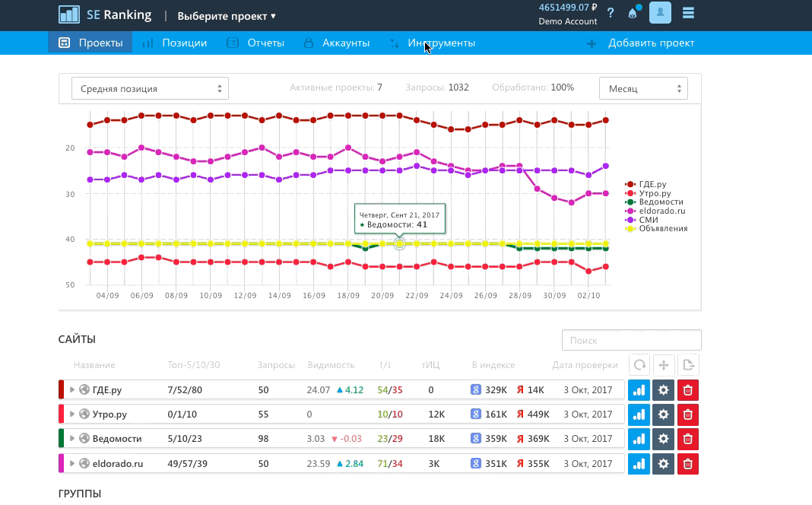Open the Аккаунты tab
Viewport: 812px width, 505px height.
click(337, 43)
